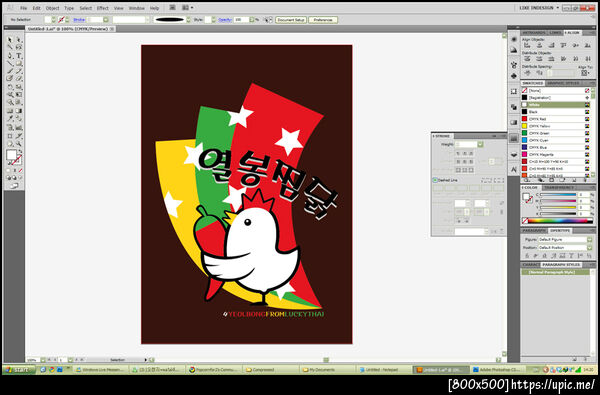Toggle Align Stroke to Center button
The width and height of the screenshot is (600, 395).
pyautogui.click(x=458, y=170)
